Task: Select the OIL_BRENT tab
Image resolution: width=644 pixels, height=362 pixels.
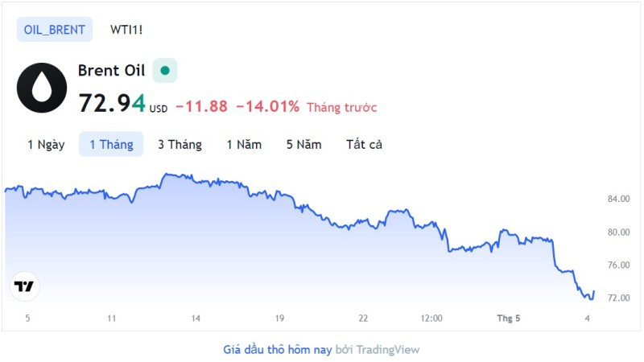Action: (55, 30)
